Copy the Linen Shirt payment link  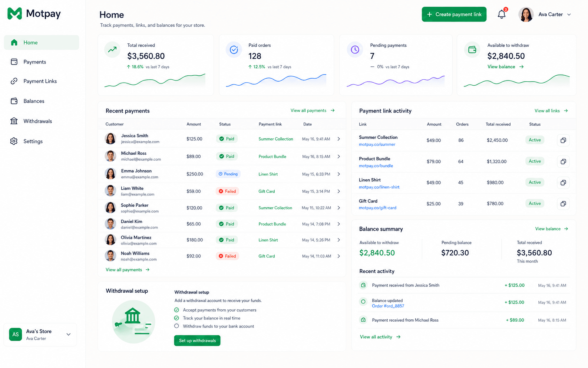[x=563, y=183]
